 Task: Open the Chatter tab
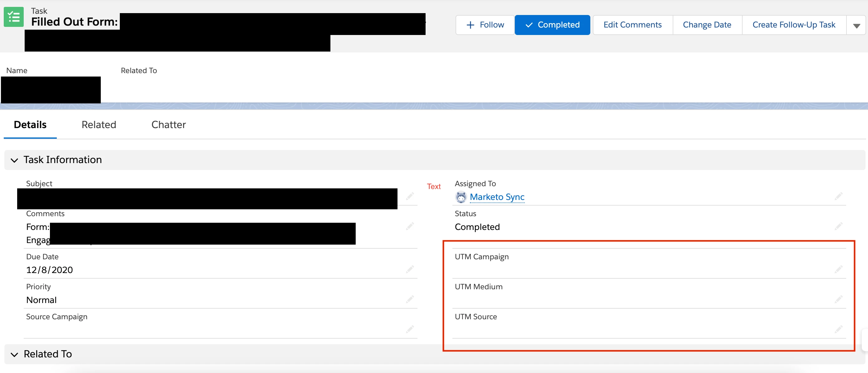coord(168,125)
